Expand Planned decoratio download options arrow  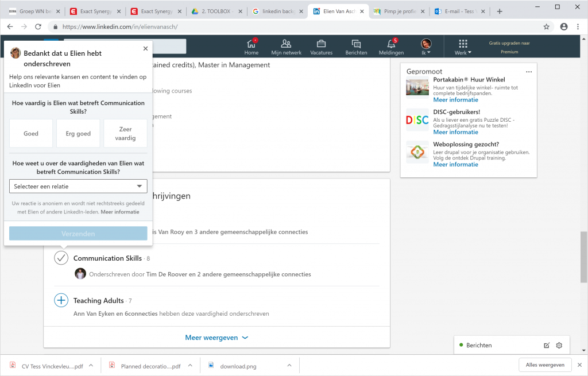tap(190, 365)
